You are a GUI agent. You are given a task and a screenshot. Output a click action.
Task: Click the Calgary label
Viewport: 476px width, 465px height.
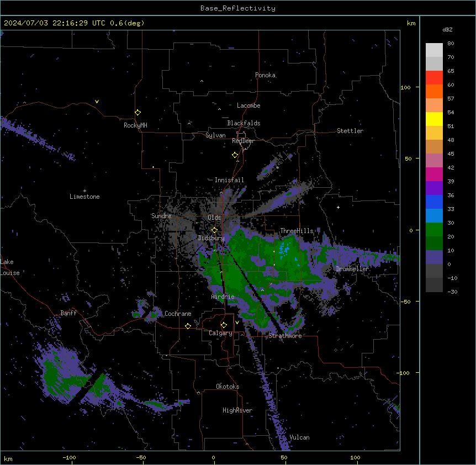[x=221, y=333]
